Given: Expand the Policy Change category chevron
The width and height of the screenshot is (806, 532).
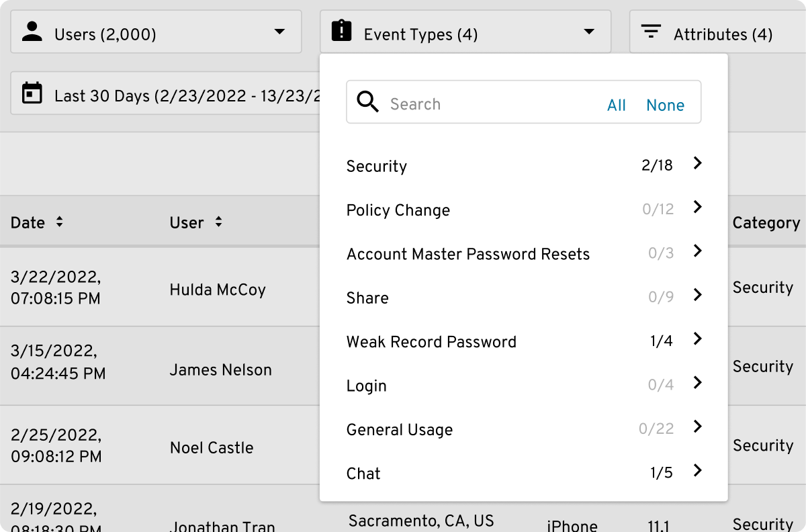Looking at the screenshot, I should pyautogui.click(x=698, y=207).
